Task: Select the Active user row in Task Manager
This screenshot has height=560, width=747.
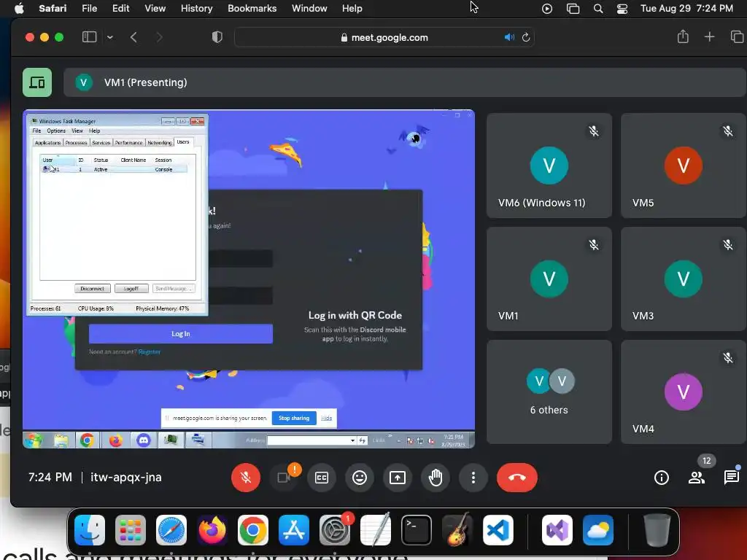Action: [114, 169]
